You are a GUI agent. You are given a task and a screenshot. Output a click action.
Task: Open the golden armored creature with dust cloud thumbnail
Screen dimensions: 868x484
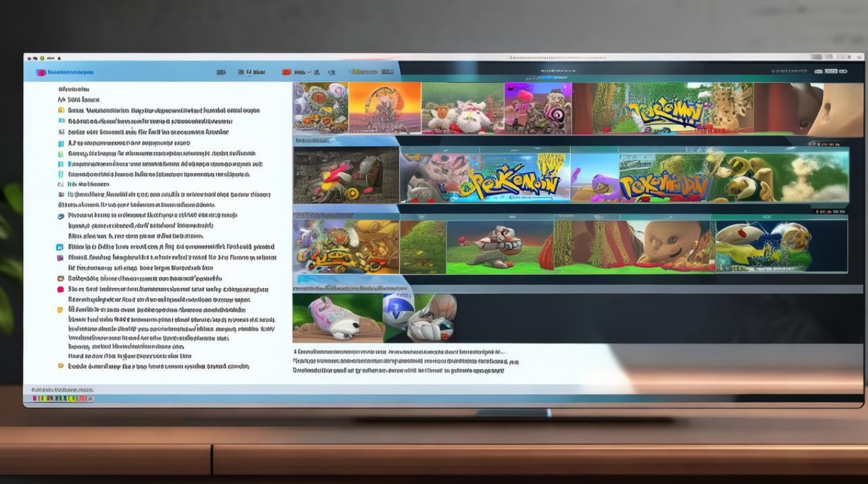point(778,176)
